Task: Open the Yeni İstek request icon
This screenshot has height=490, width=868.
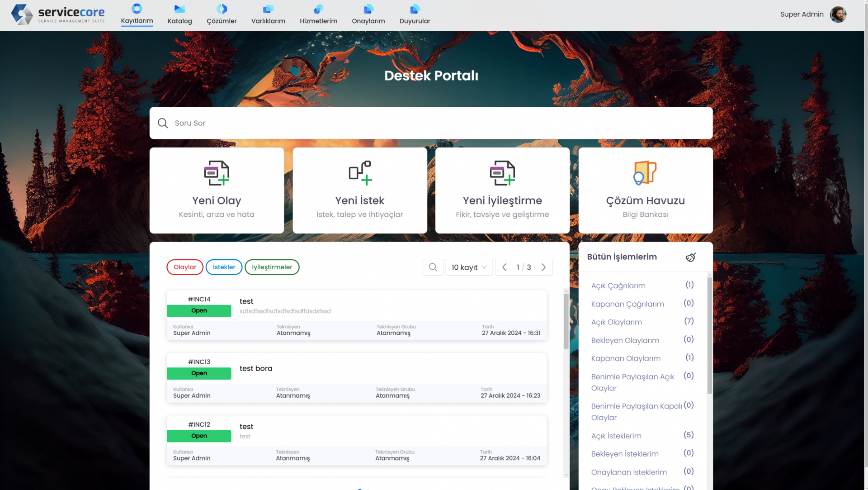Action: click(360, 173)
